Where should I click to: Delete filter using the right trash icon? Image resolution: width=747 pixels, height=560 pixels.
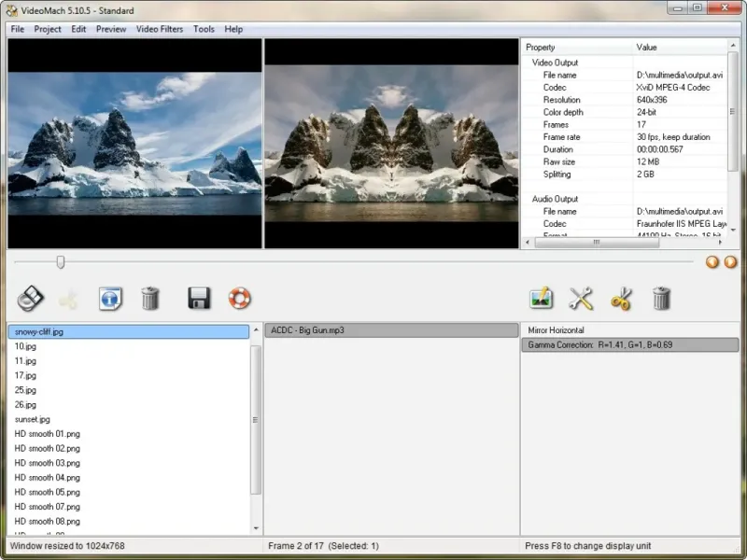[661, 299]
